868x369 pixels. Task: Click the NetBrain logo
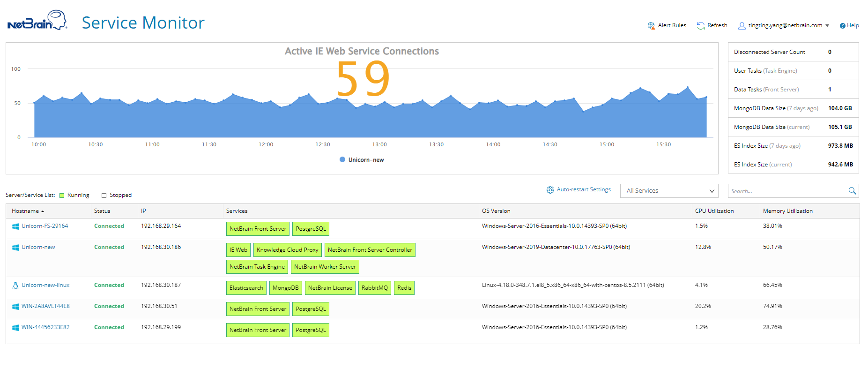click(37, 21)
